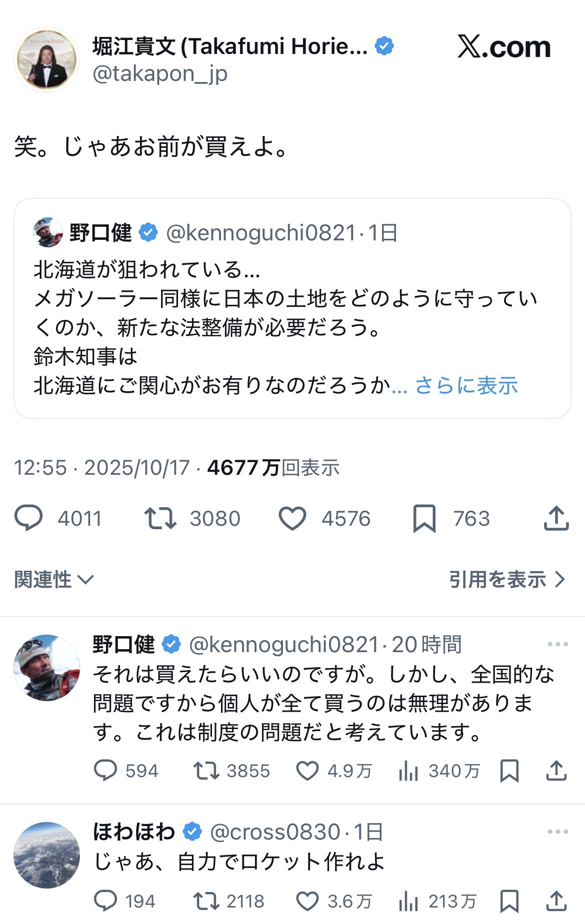Tap 堀江貴文's profile avatar
Viewport: 585px width, 924px height.
[47, 60]
